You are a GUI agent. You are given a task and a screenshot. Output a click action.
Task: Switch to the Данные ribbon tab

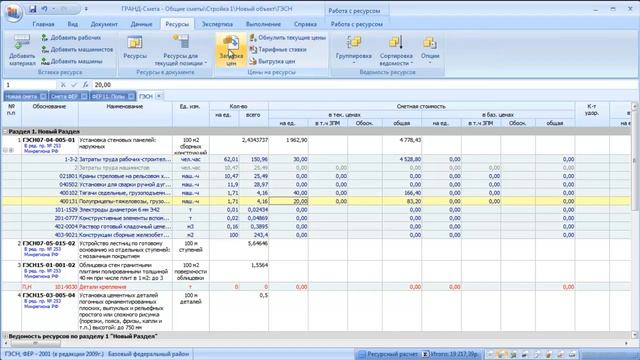point(141,24)
